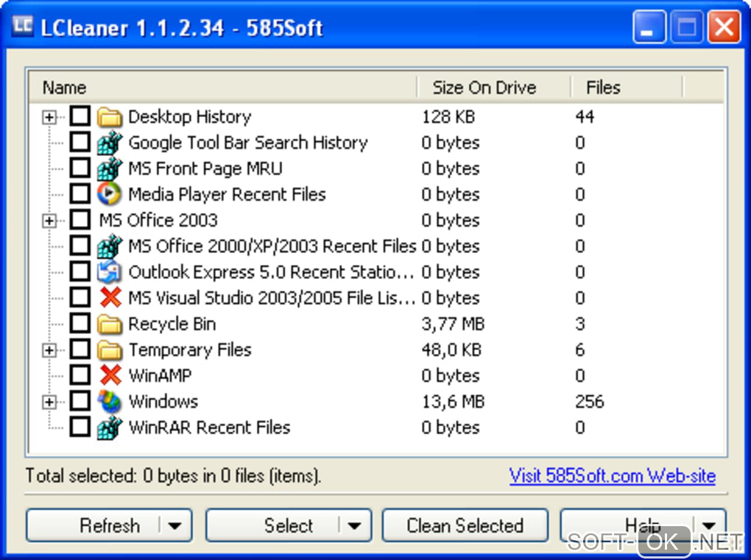Open the Refresh button dropdown arrow
Viewport: 751px width, 560px height.
pyautogui.click(x=174, y=526)
